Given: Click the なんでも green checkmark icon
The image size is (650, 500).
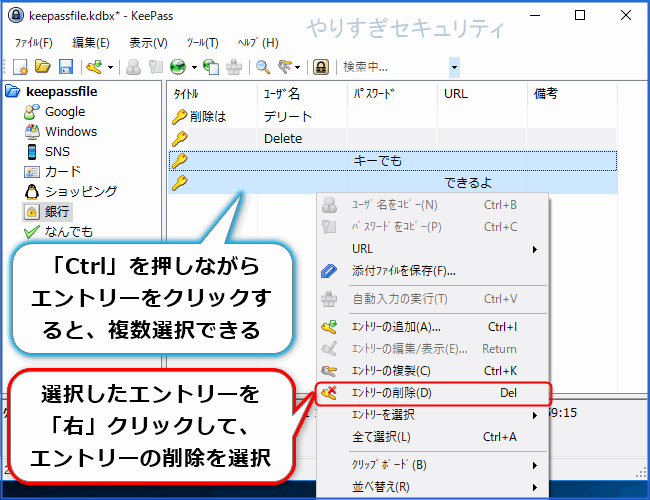Looking at the screenshot, I should pyautogui.click(x=32, y=231).
